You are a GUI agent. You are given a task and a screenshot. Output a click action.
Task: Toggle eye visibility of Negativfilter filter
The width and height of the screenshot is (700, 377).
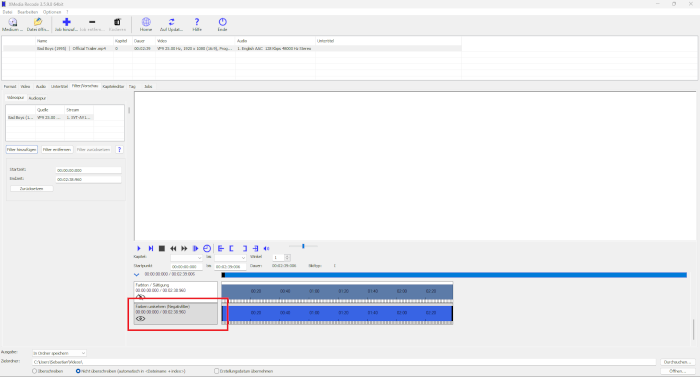tap(141, 318)
